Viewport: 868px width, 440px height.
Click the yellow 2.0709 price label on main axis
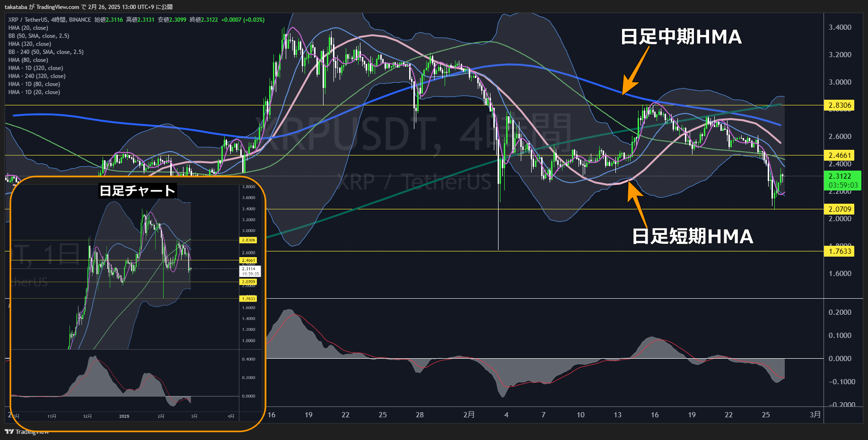click(840, 209)
